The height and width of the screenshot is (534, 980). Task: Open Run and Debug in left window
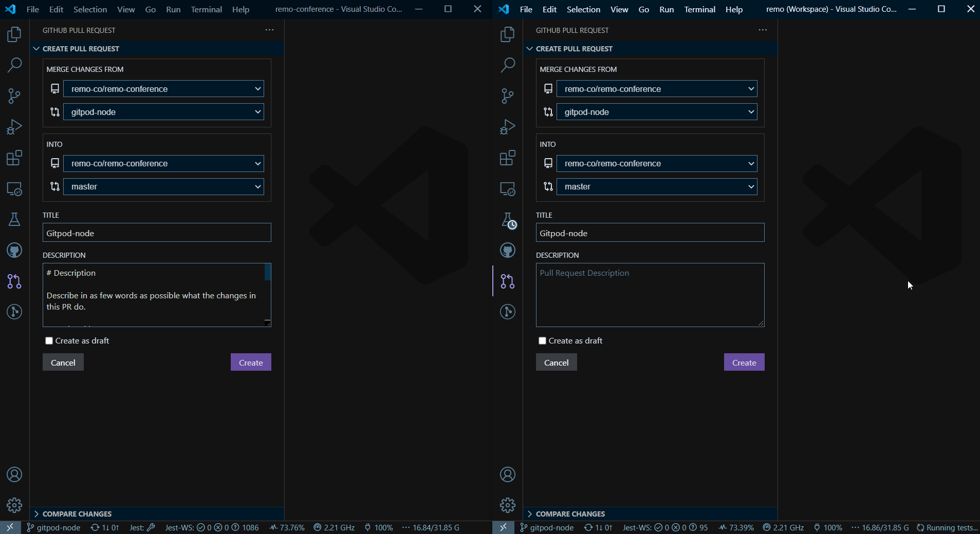click(x=14, y=127)
